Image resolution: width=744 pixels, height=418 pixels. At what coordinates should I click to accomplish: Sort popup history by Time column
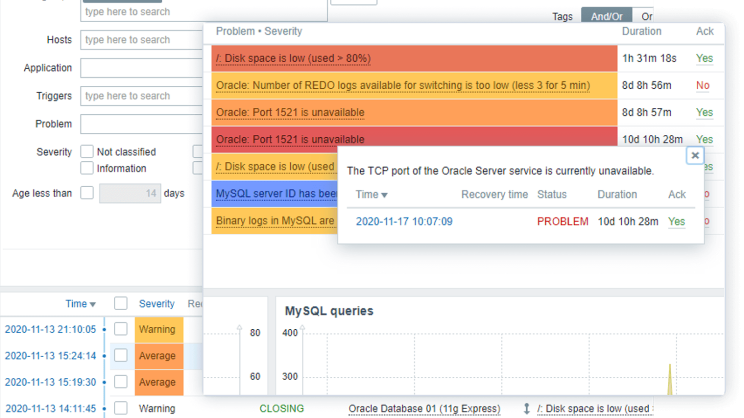pos(372,195)
